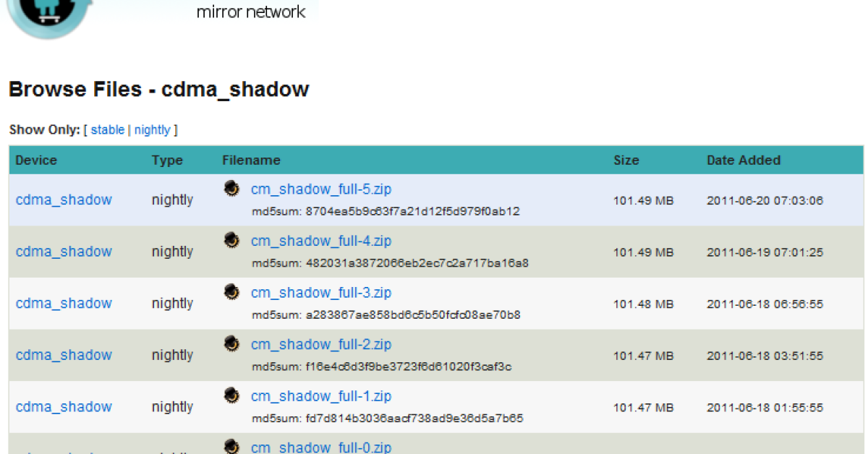868x454 pixels.
Task: Download cm_shadow_full-4.zip
Action: (321, 241)
